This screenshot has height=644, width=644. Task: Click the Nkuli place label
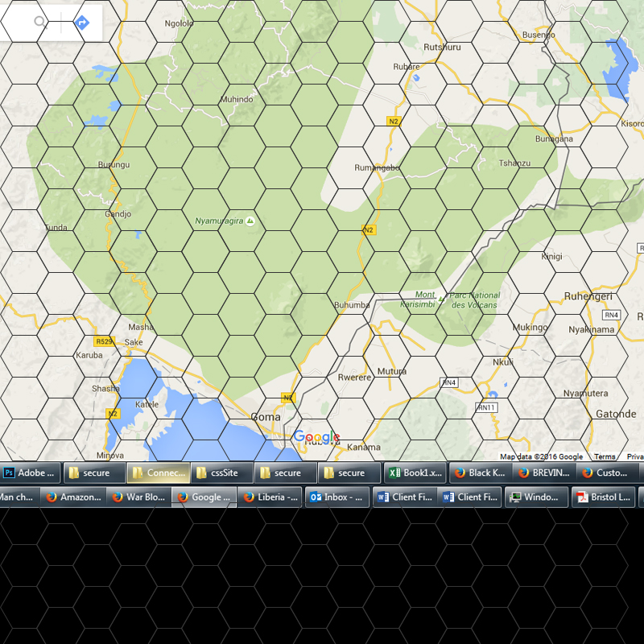coord(503,361)
